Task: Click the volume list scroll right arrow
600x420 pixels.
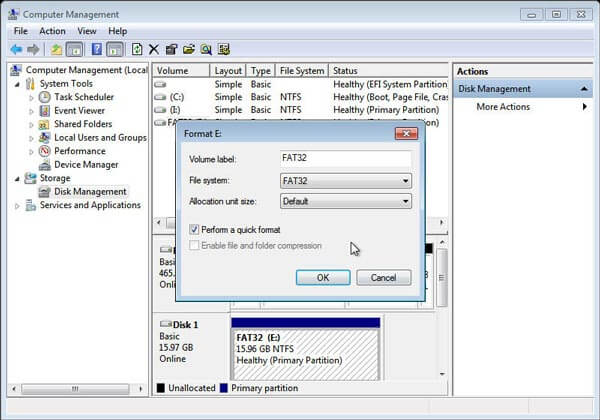Action: click(442, 222)
